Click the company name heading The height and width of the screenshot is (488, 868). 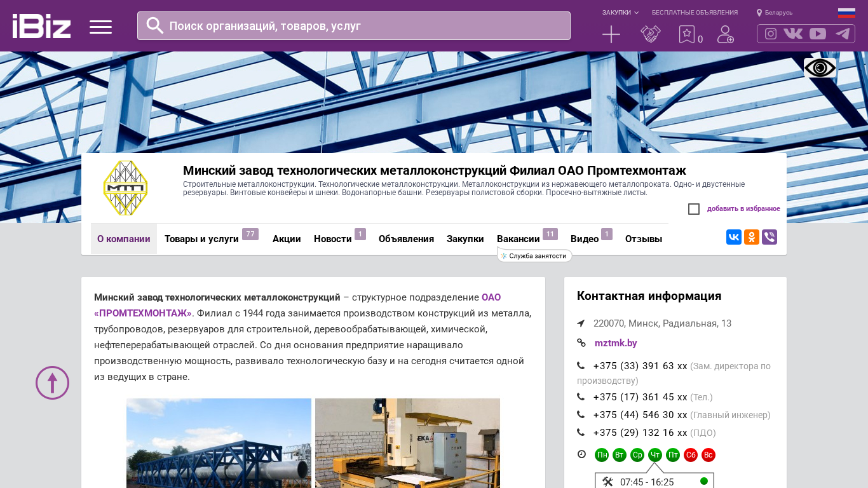click(435, 170)
